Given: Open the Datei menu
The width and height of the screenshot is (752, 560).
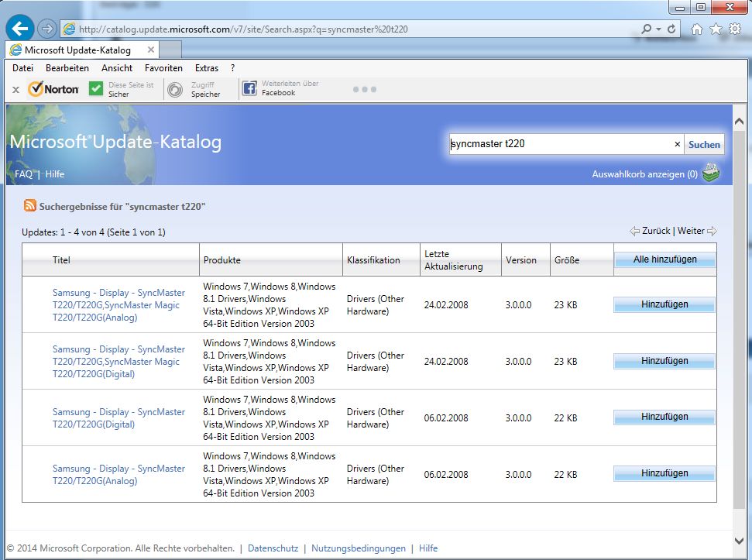Looking at the screenshot, I should pyautogui.click(x=22, y=68).
